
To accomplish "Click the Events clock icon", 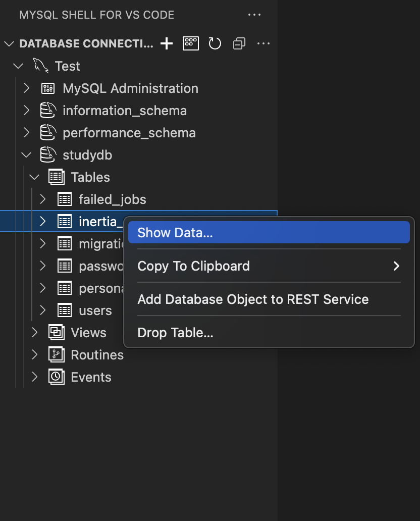I will pyautogui.click(x=56, y=377).
